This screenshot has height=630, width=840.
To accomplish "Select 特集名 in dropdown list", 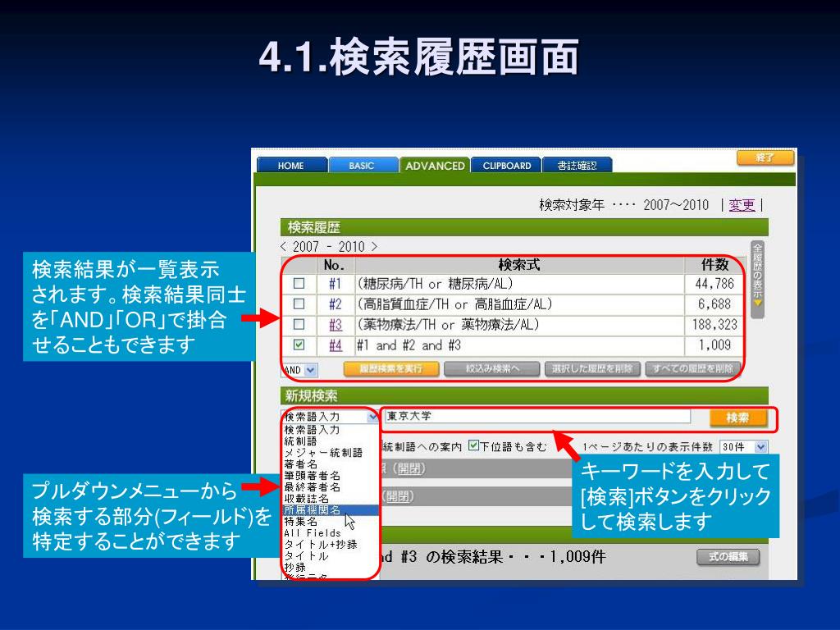I will [x=300, y=521].
